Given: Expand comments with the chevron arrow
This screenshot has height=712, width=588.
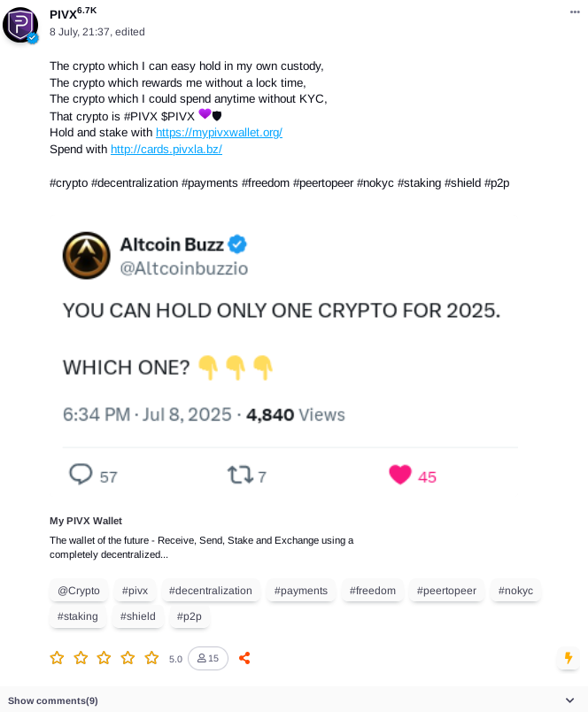Looking at the screenshot, I should point(569,700).
